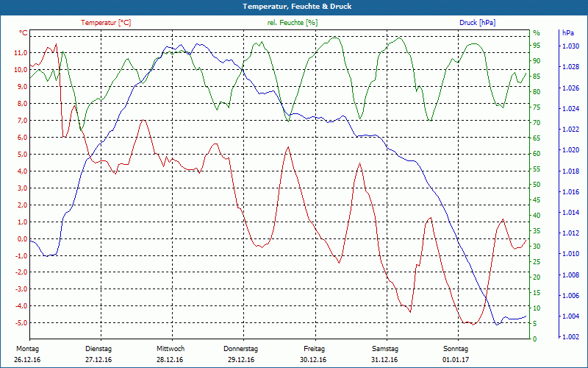Click the '10,0' temperature axis value
The height and width of the screenshot is (368, 588).
(x=21, y=70)
